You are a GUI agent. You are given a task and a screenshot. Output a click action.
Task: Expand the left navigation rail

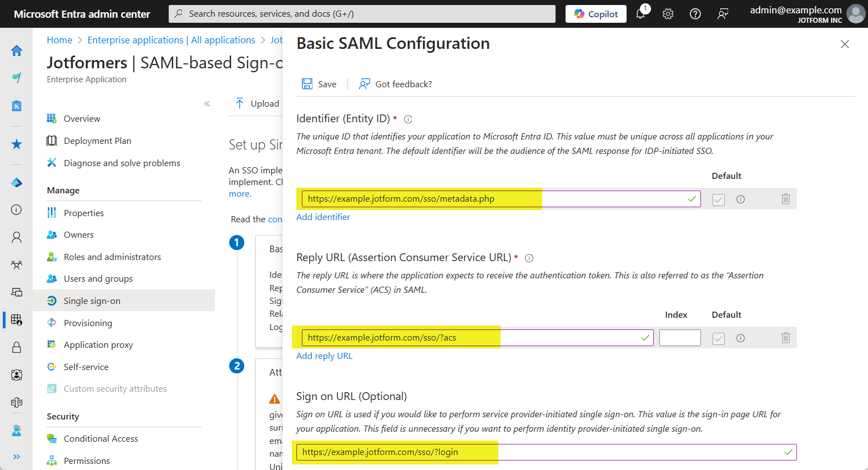tap(17, 457)
